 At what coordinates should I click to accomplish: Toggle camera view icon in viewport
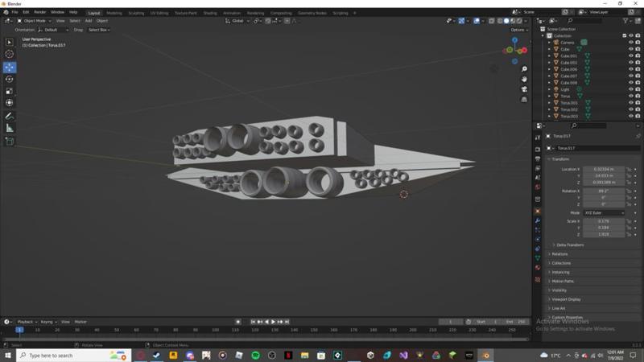coord(524,89)
